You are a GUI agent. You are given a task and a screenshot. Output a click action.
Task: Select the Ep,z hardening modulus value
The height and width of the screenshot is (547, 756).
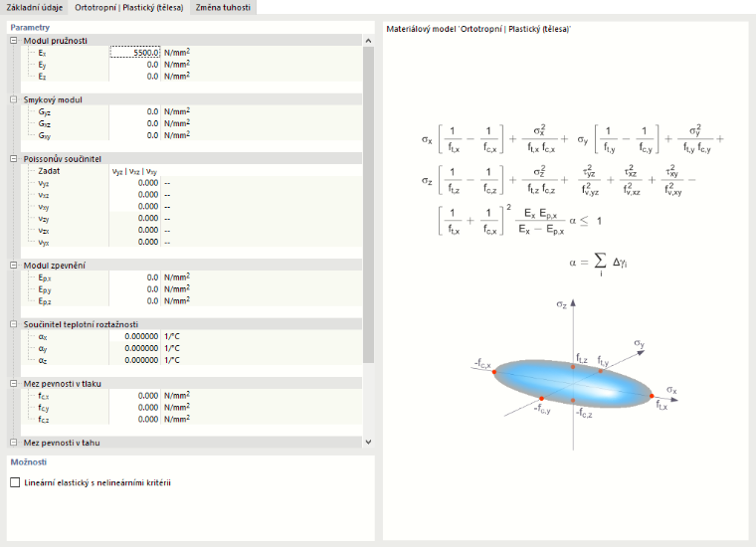tap(135, 300)
